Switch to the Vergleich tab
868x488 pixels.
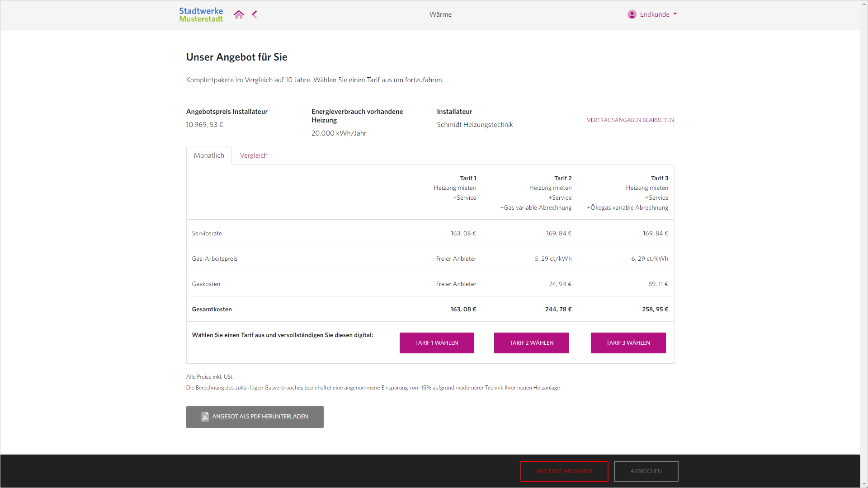coord(254,155)
